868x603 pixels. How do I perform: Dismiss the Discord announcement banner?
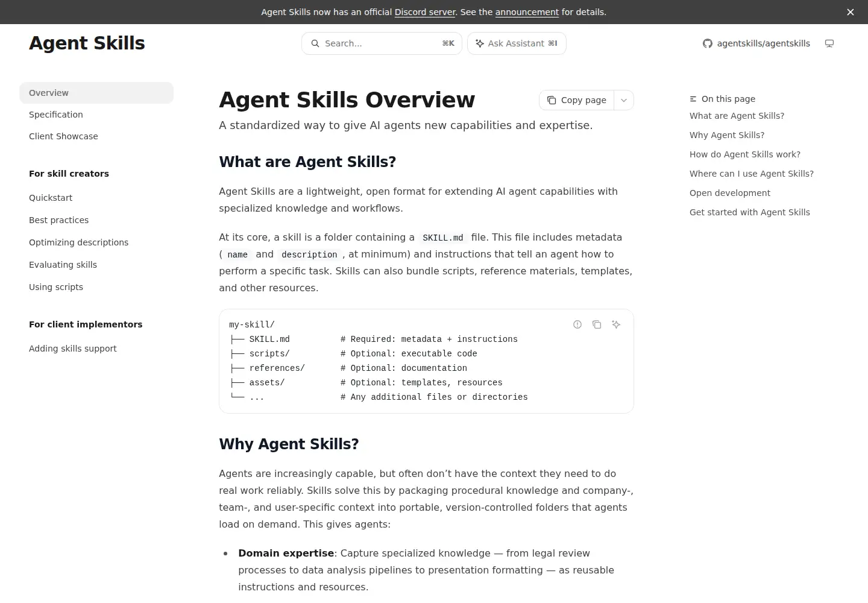tap(851, 12)
